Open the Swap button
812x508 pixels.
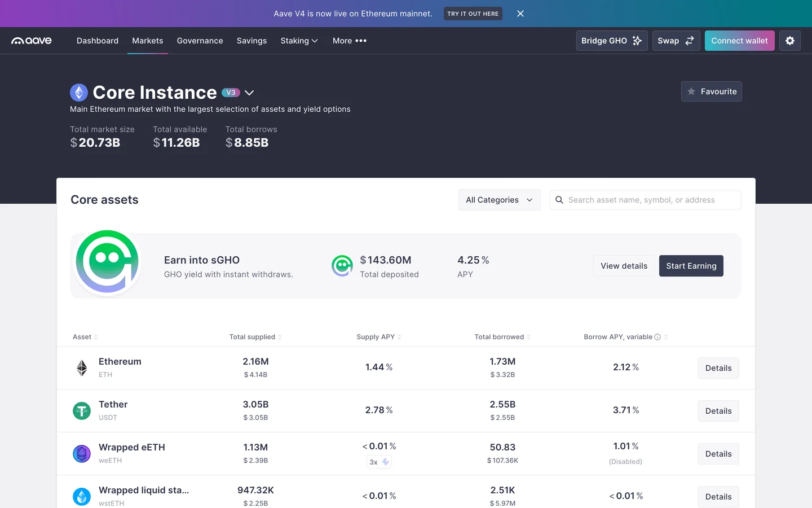(x=676, y=41)
